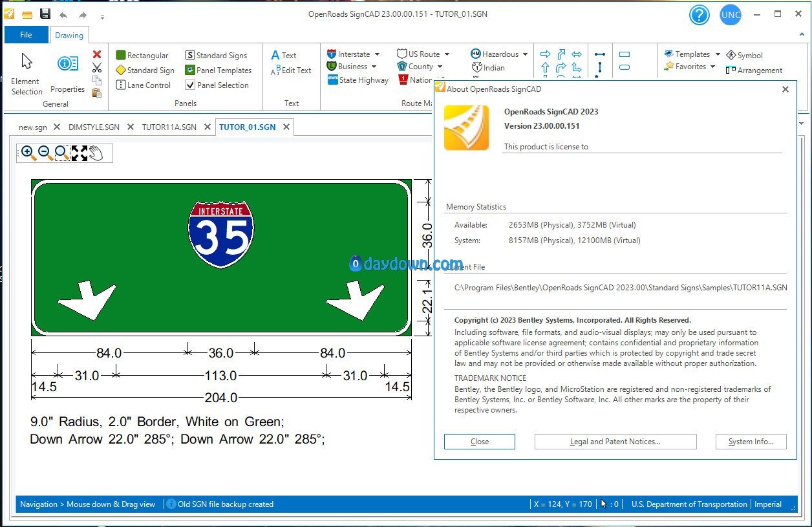
Task: Insert a Standard Sign diamond panel
Action: pyautogui.click(x=145, y=70)
